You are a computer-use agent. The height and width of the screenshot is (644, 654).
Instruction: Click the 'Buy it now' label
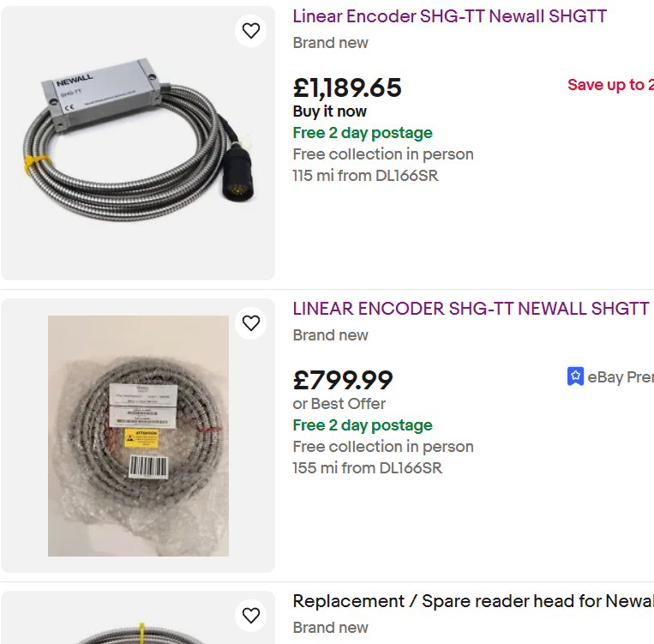(x=330, y=111)
